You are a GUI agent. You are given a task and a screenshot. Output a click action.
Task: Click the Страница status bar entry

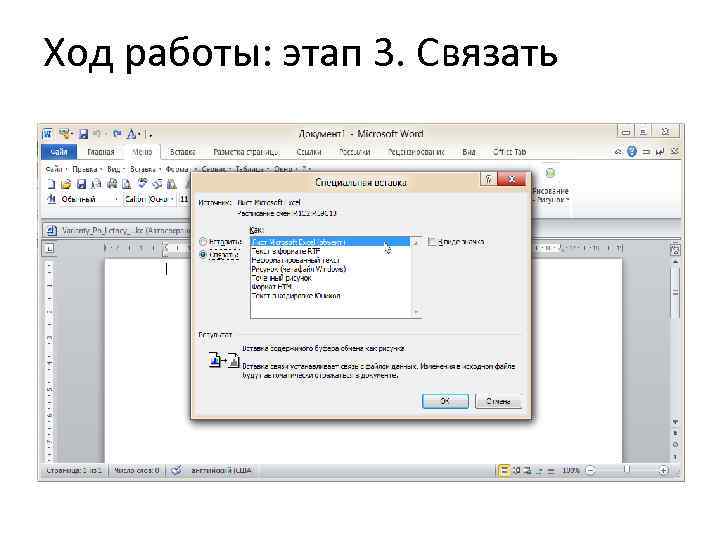[x=74, y=470]
